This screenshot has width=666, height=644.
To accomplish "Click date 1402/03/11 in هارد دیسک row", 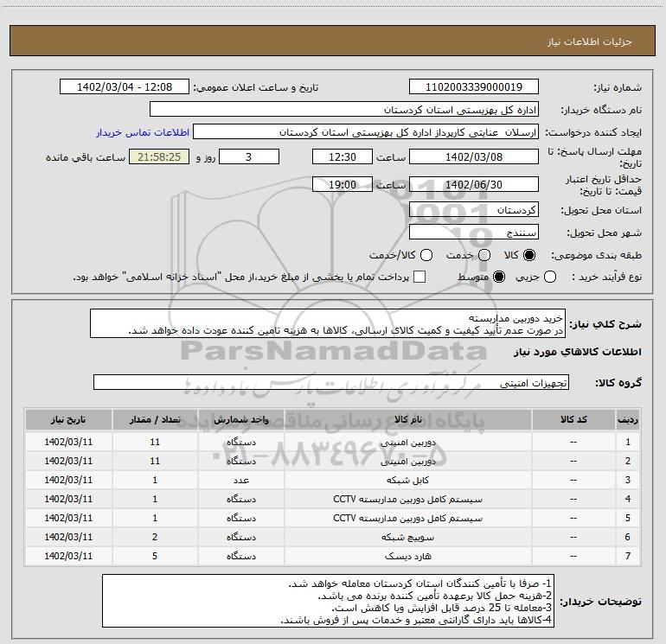I will (68, 556).
